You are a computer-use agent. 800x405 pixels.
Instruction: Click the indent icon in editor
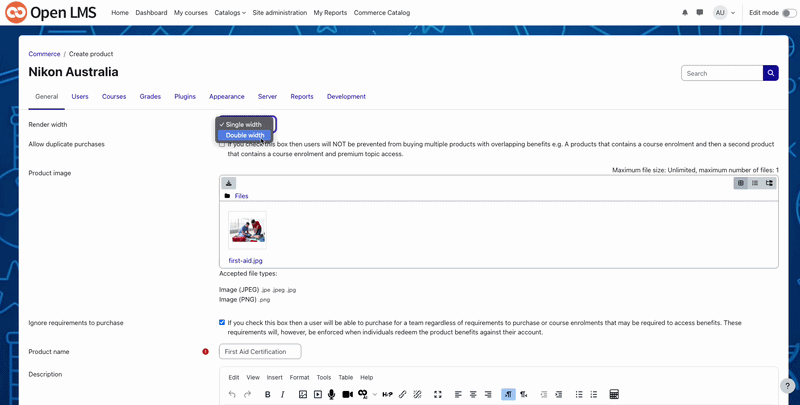(559, 394)
